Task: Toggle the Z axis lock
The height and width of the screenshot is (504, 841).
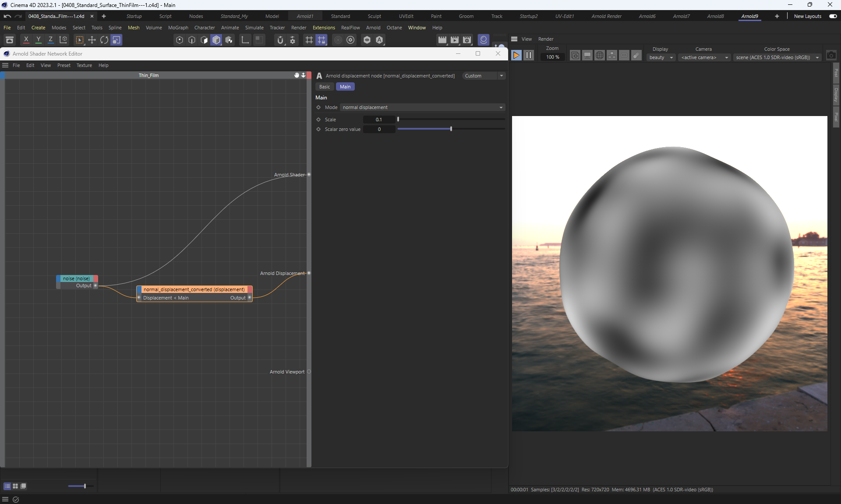Action: coord(51,40)
